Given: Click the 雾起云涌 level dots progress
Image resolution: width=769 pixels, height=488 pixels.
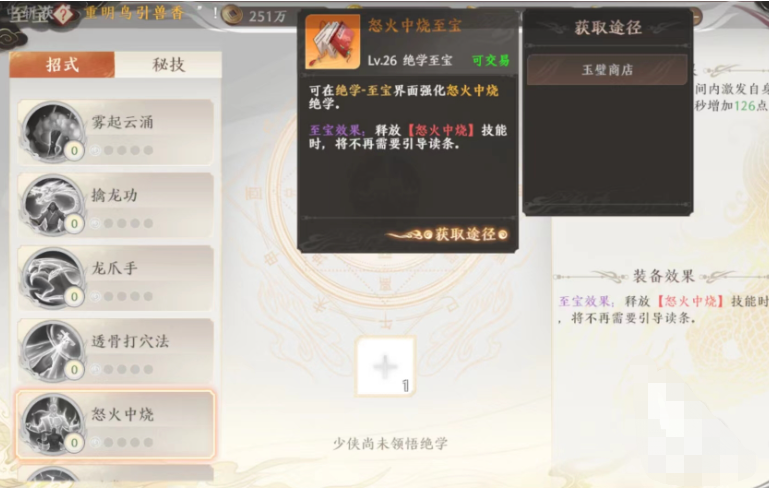Looking at the screenshot, I should 122,150.
